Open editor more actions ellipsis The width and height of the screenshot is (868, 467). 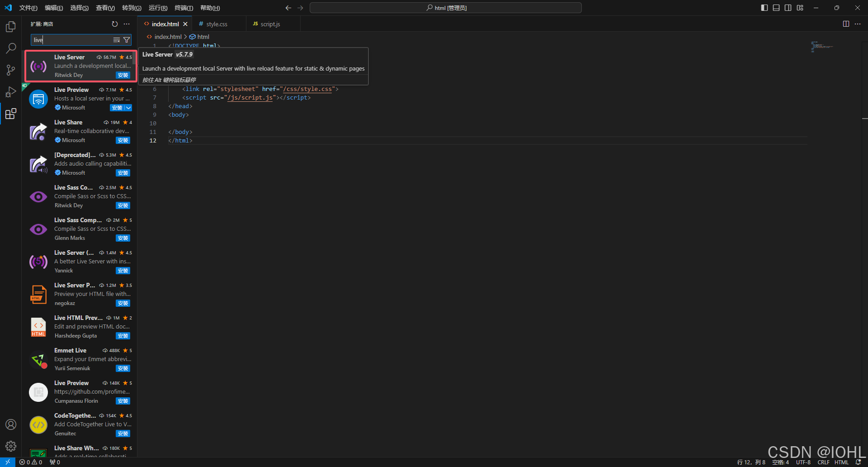point(858,24)
